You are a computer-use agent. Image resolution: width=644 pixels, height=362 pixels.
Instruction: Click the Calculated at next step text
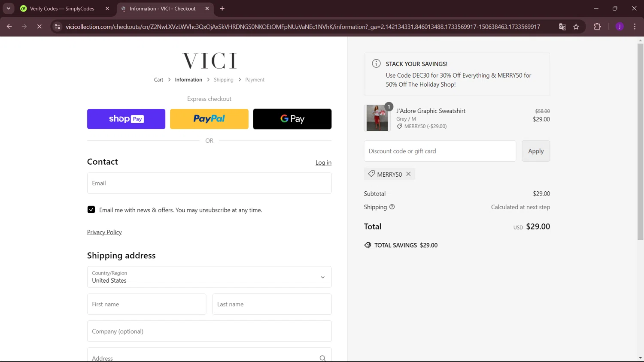pos(520,207)
